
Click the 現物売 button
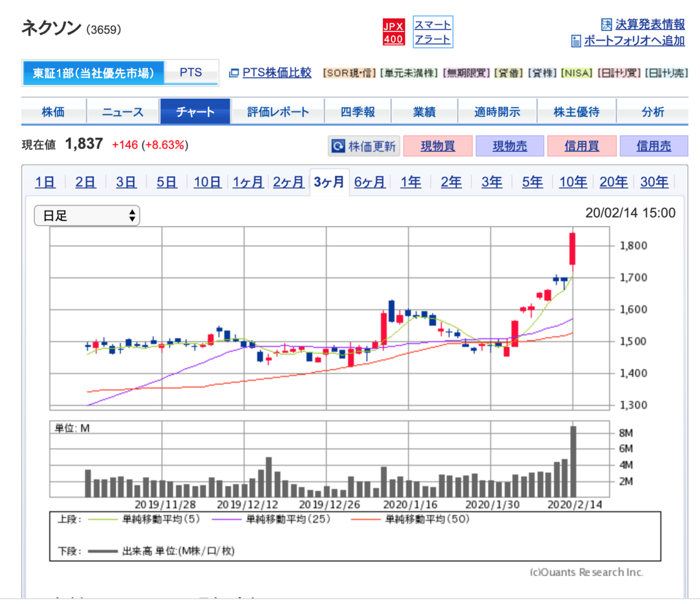pyautogui.click(x=510, y=146)
